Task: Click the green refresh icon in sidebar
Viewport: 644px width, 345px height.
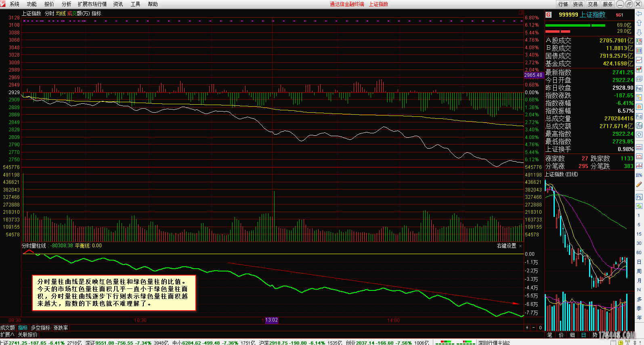Action: pyautogui.click(x=639, y=206)
